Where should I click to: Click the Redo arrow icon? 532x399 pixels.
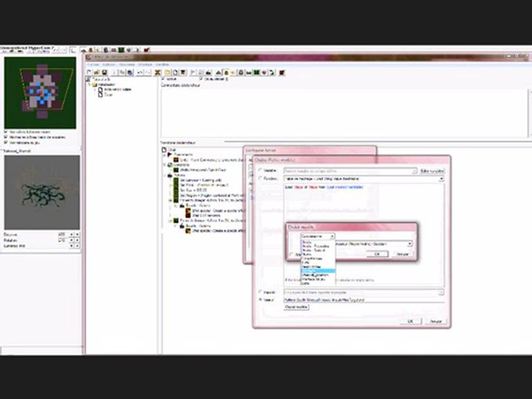(x=148, y=72)
